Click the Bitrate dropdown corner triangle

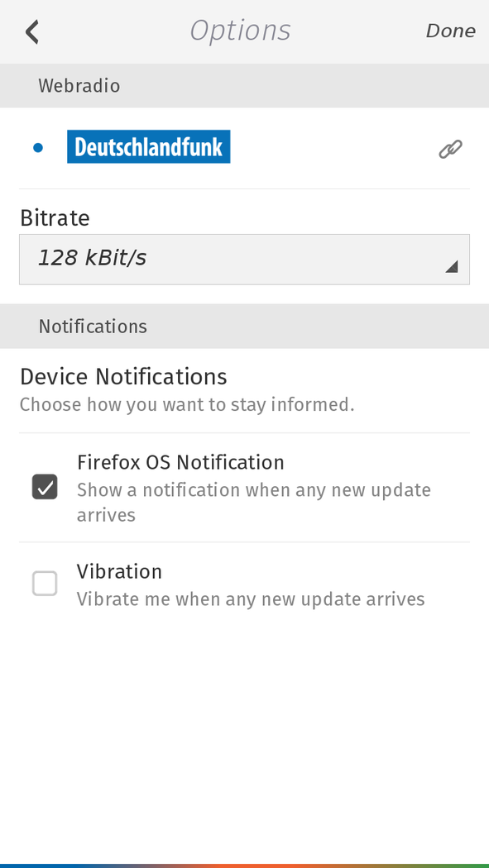coord(451,266)
